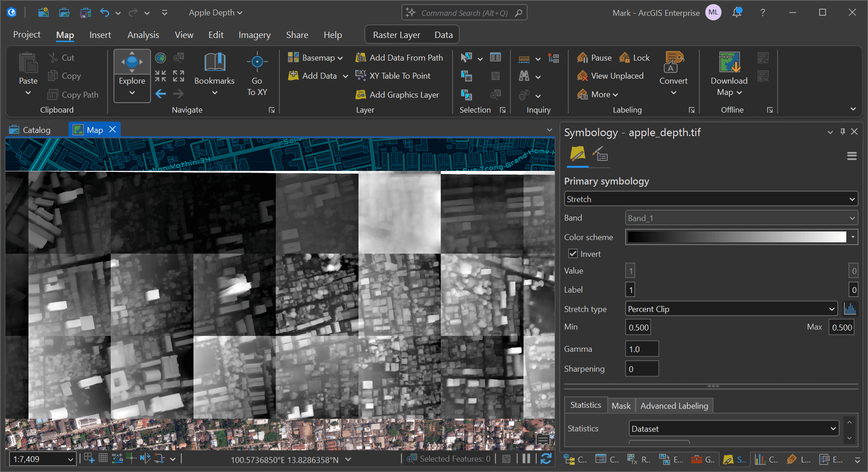Open the coordinate display units dropdown
Image resolution: width=868 pixels, height=472 pixels.
[348, 459]
